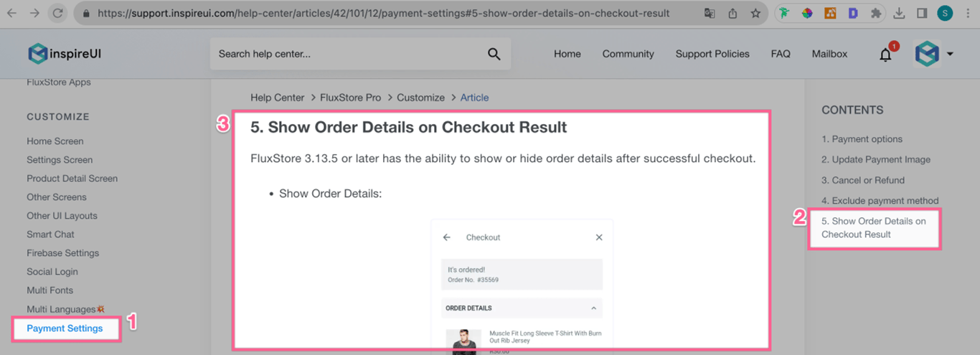Click the checkout screenshot image
The height and width of the screenshot is (355, 980).
click(522, 287)
